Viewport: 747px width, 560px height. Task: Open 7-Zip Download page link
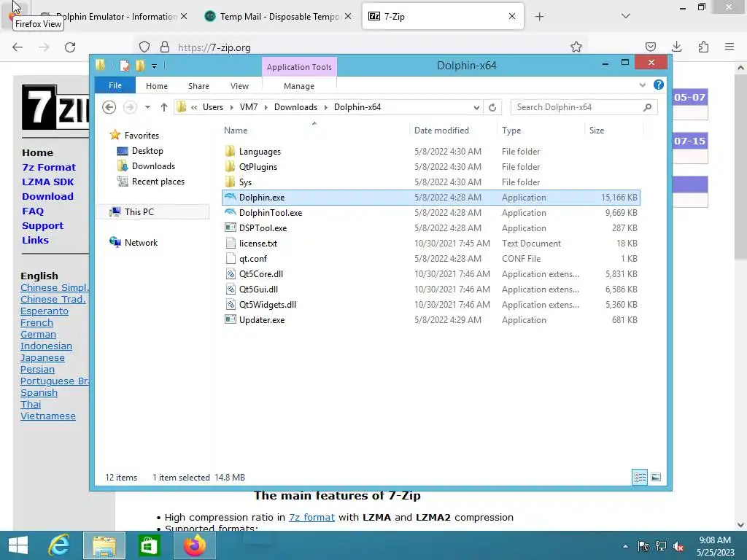tap(47, 196)
